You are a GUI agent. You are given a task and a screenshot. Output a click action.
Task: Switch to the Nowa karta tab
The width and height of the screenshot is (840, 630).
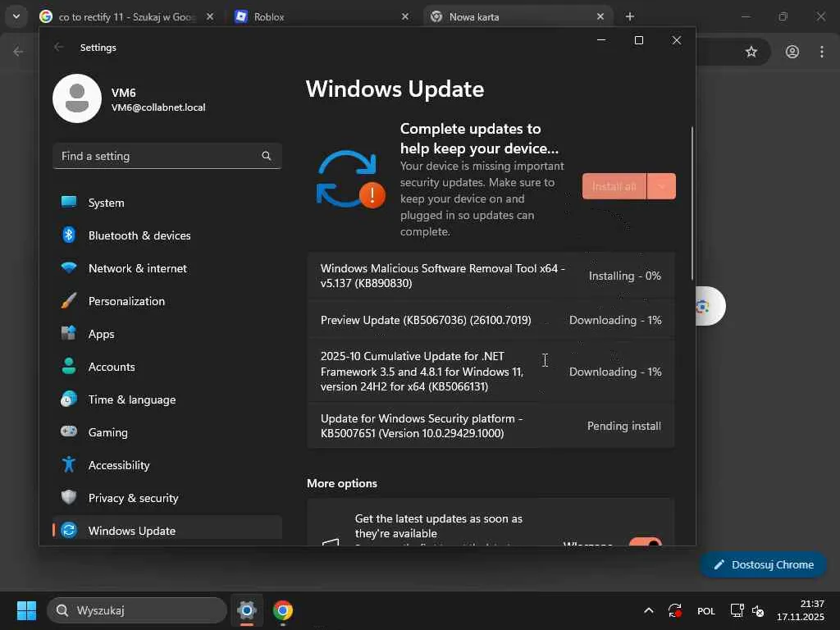[x=518, y=16]
